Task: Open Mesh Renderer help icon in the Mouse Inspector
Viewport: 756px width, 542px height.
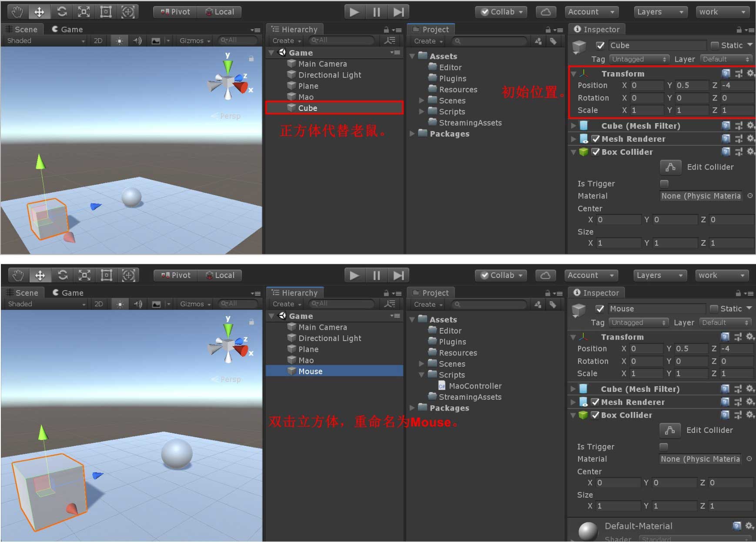Action: (725, 401)
